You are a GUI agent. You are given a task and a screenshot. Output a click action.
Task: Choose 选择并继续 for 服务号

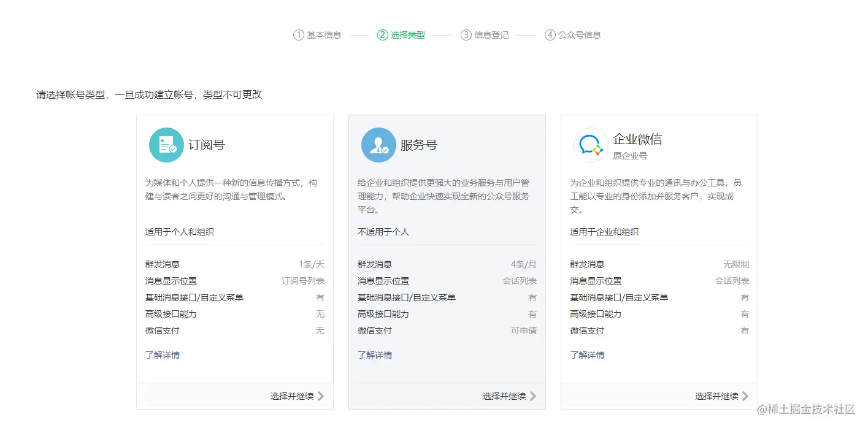[x=504, y=396]
